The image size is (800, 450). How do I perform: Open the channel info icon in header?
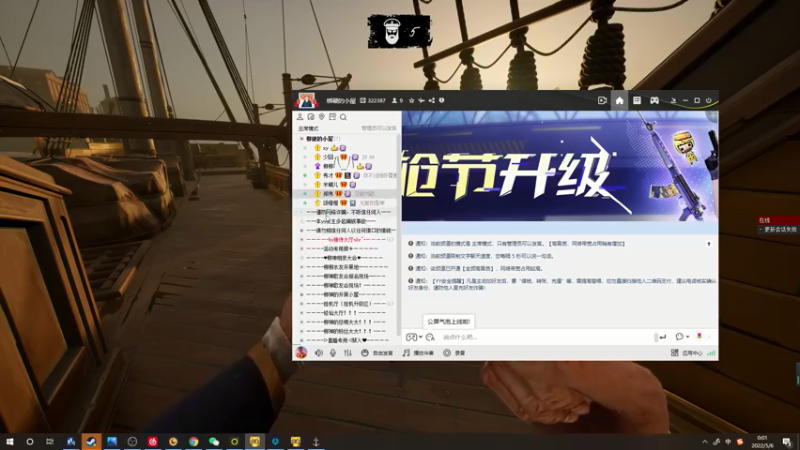pos(441,101)
